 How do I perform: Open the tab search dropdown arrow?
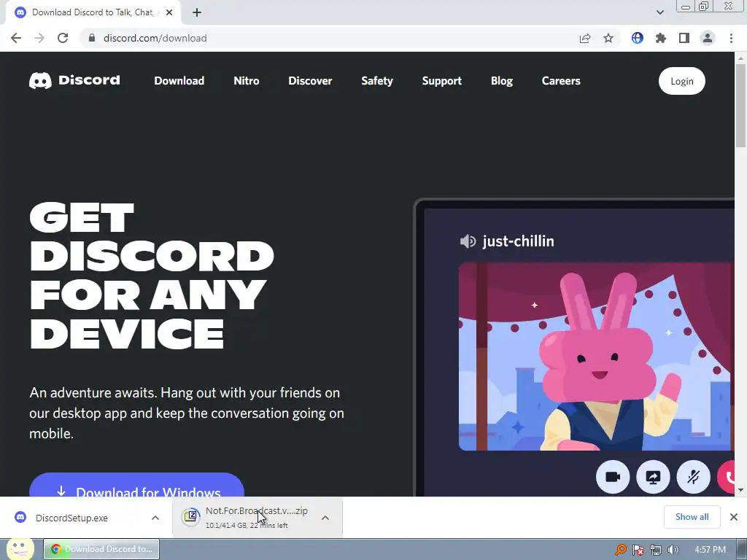[x=659, y=12]
